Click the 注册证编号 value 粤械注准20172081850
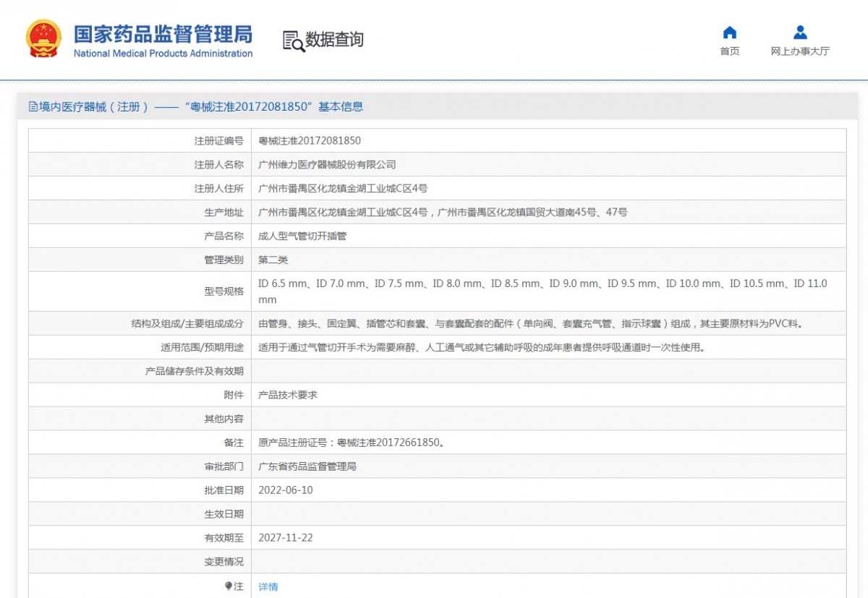 [x=310, y=141]
